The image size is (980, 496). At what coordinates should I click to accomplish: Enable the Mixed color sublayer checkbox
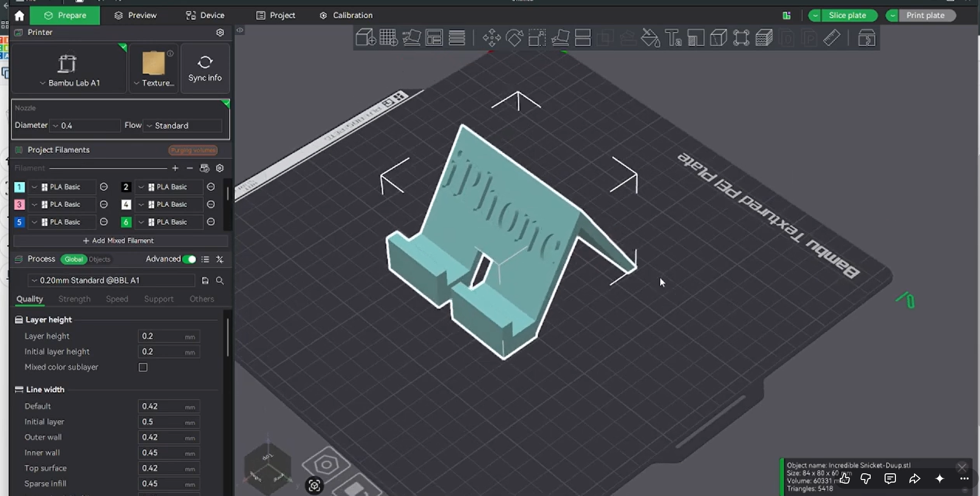coord(143,367)
